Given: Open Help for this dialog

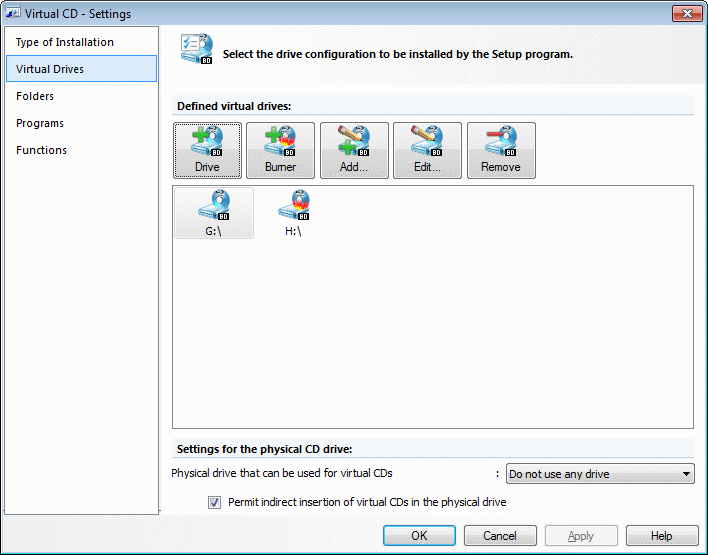Looking at the screenshot, I should (662, 536).
